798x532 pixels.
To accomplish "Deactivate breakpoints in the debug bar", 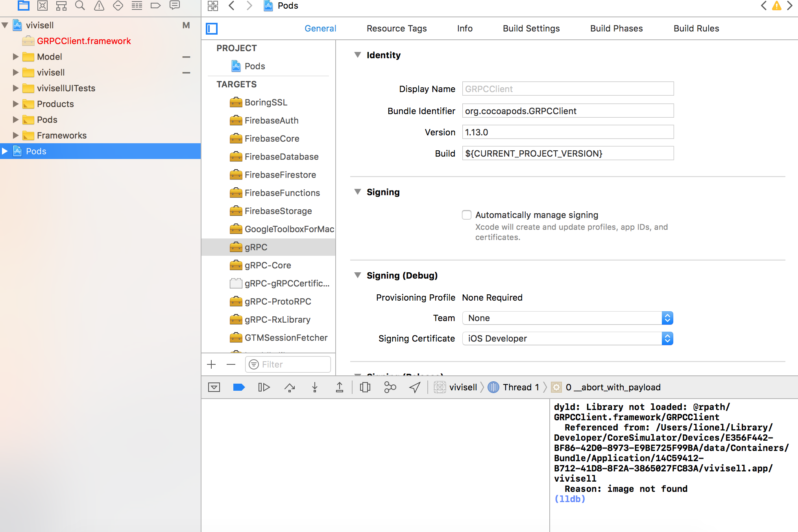I will tap(239, 387).
